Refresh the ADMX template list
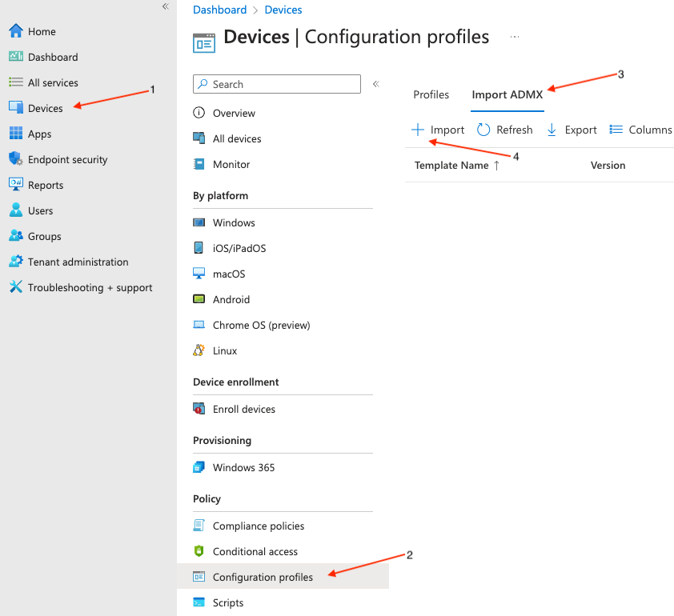 (x=504, y=130)
